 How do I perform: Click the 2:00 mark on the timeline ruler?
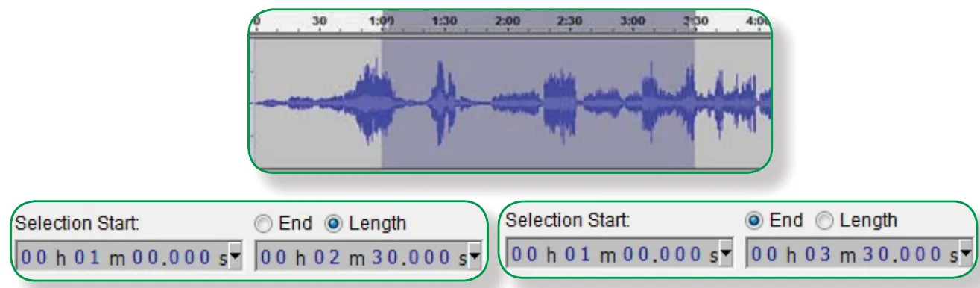[x=508, y=21]
